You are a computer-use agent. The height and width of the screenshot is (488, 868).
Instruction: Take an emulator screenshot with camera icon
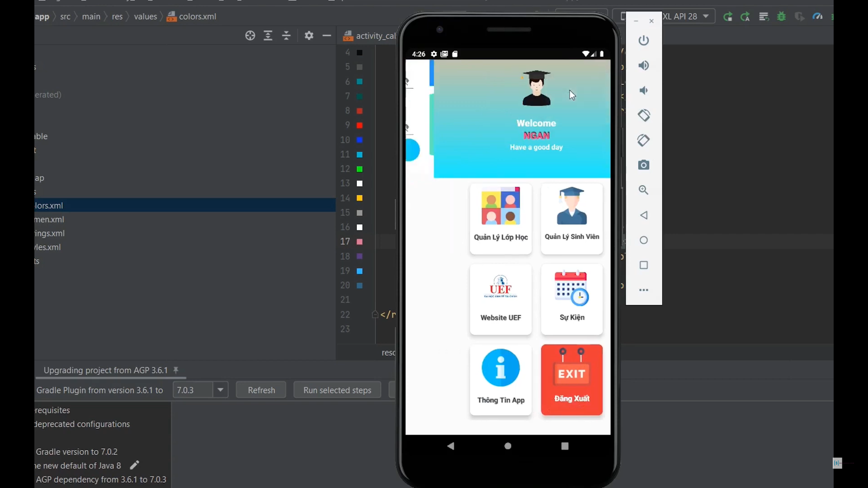644,165
